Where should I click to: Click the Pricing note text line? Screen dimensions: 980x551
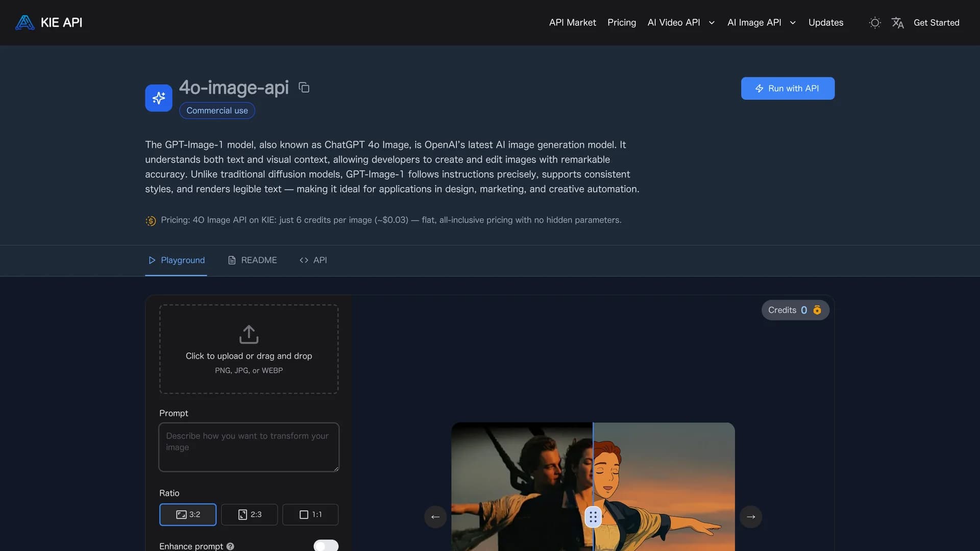click(391, 220)
